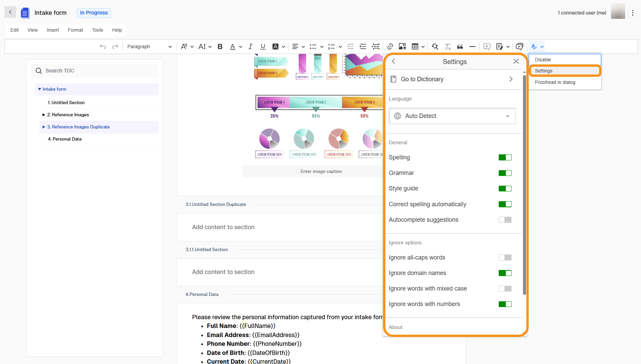The height and width of the screenshot is (364, 641).
Task: Open the find and replace tool
Action: point(435,47)
